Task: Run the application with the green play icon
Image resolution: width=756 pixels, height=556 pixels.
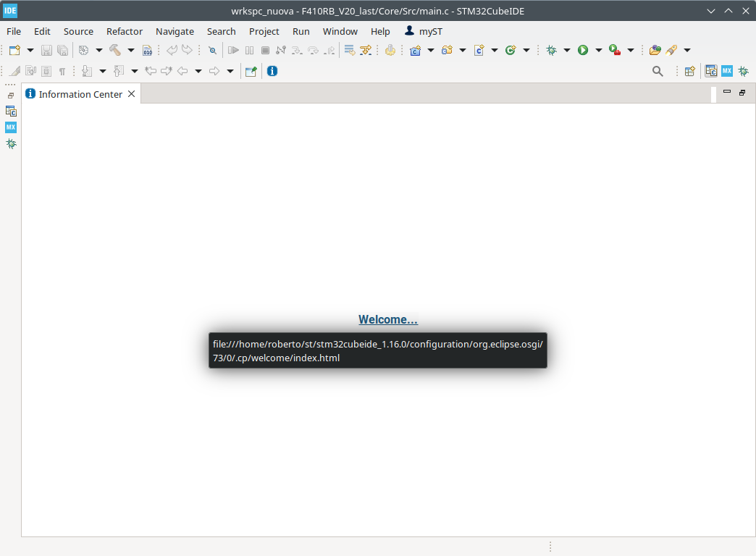Action: (x=584, y=50)
